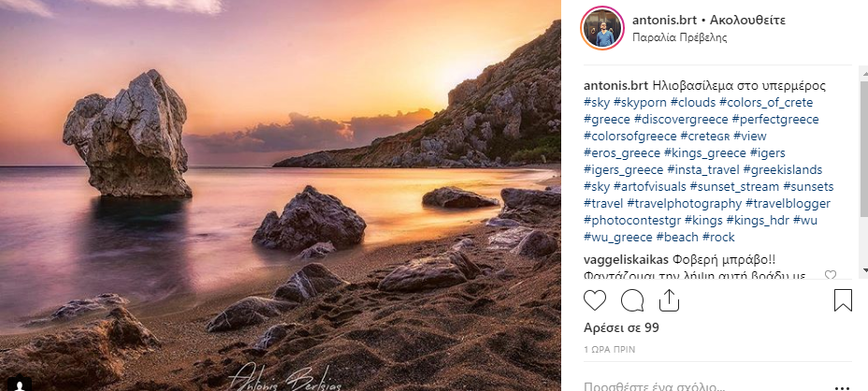
Task: Like vaggeliskaikas comment with small heart
Action: coord(830,275)
